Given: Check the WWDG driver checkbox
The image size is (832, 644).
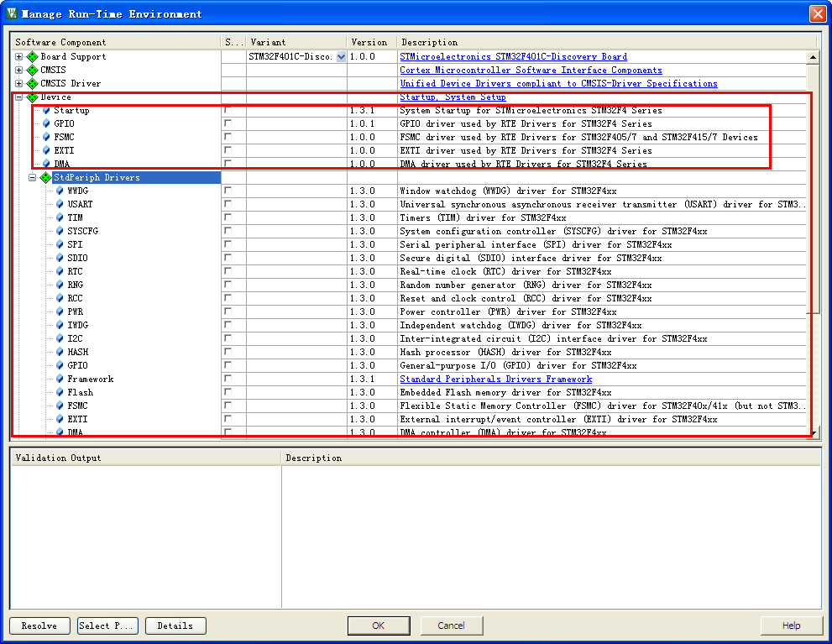Looking at the screenshot, I should click(x=228, y=191).
